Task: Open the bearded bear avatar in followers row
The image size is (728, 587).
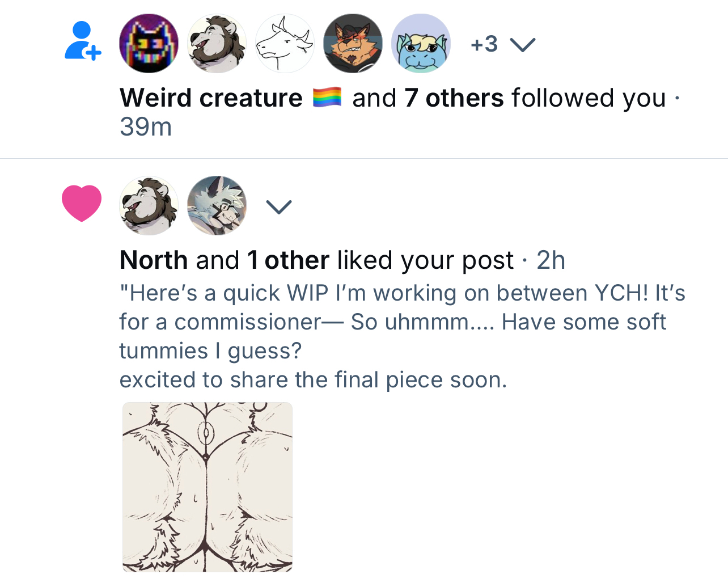Action: (x=217, y=44)
